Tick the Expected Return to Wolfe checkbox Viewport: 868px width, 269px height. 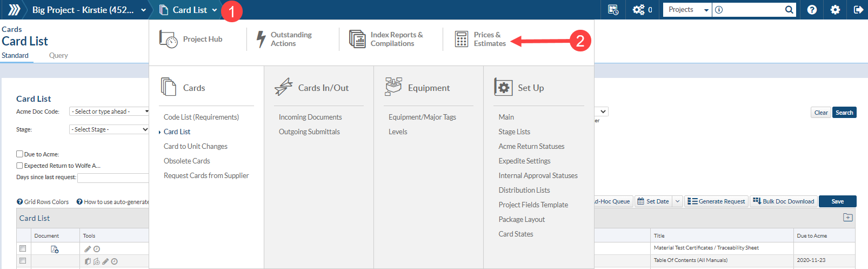pos(19,166)
